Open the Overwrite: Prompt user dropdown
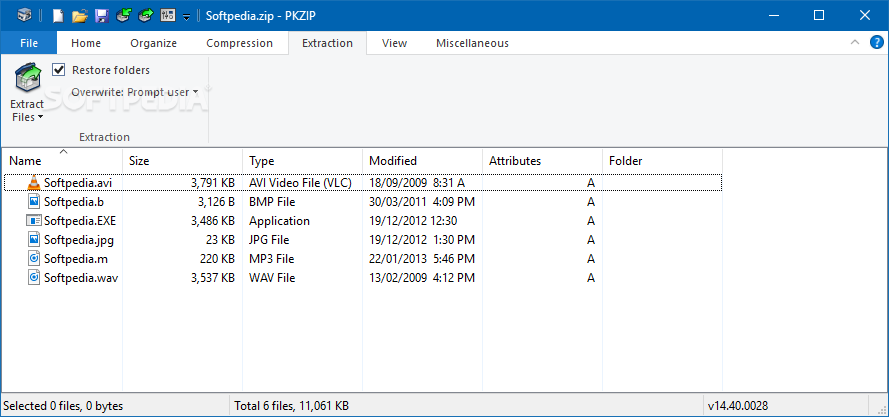This screenshot has height=417, width=889. coord(134,92)
